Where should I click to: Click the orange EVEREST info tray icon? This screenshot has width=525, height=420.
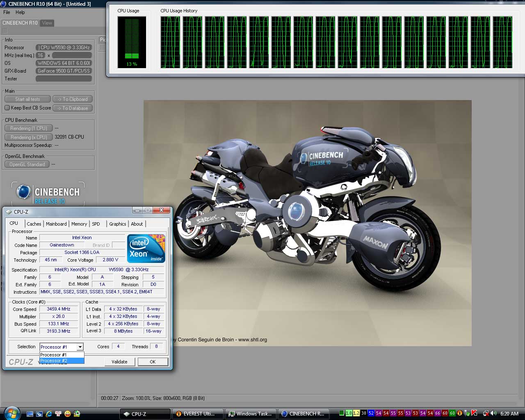(x=460, y=413)
